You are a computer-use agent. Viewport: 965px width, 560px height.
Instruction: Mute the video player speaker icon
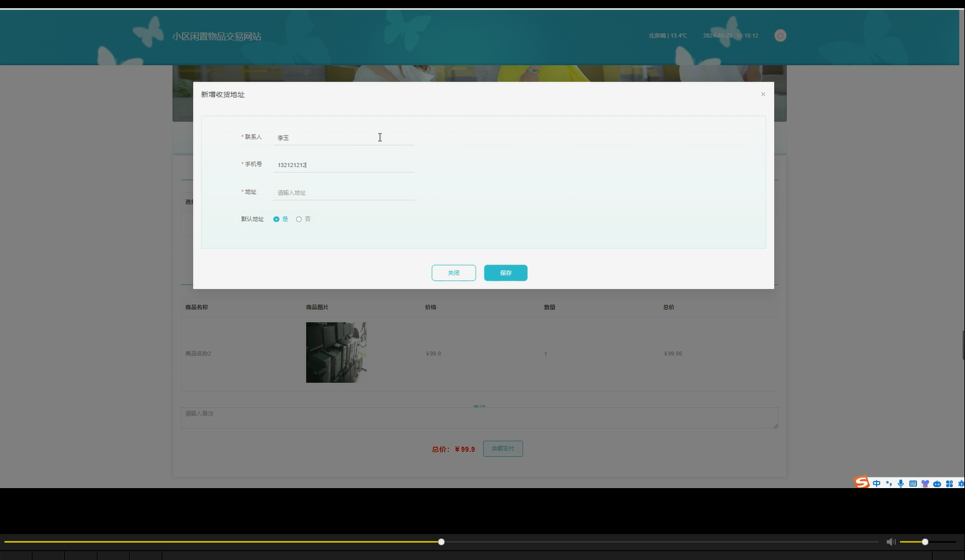click(x=891, y=542)
